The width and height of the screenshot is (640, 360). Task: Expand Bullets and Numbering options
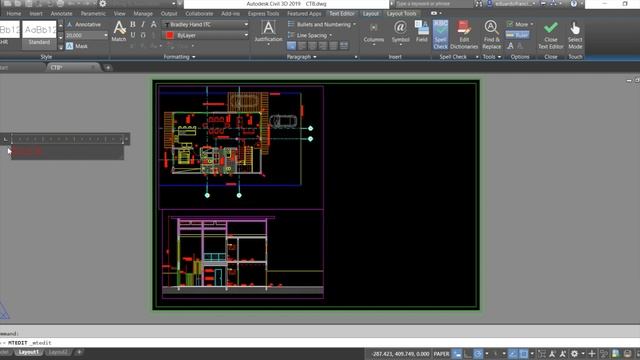(x=354, y=24)
